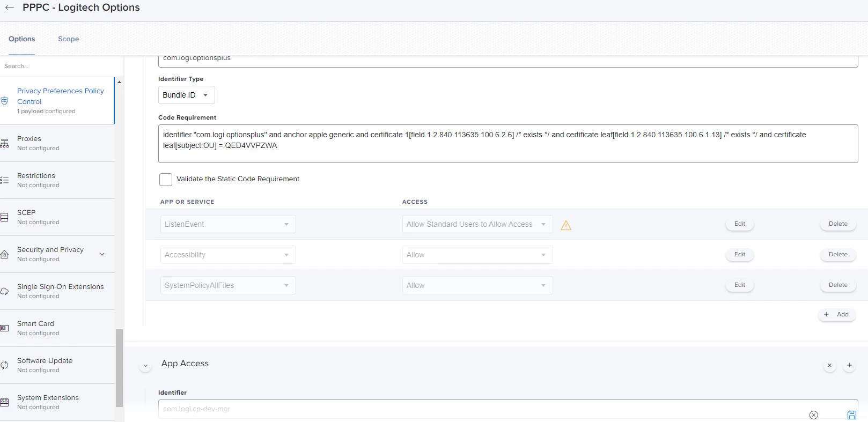Screen dimensions: 868x422
Task: Click the Smart Card sidebar icon
Action: [4, 328]
